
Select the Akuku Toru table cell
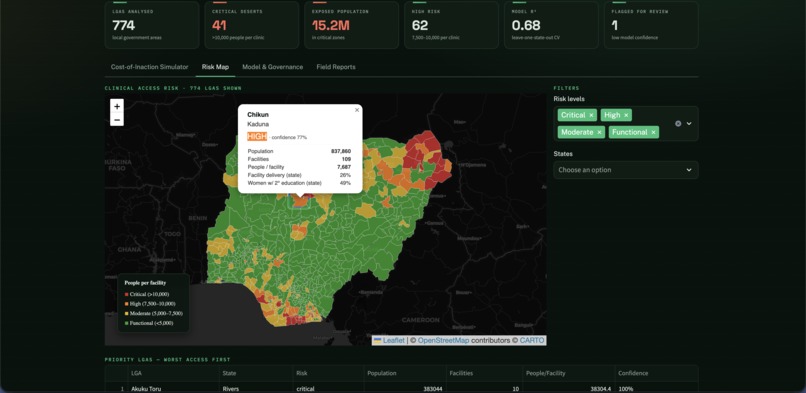173,389
